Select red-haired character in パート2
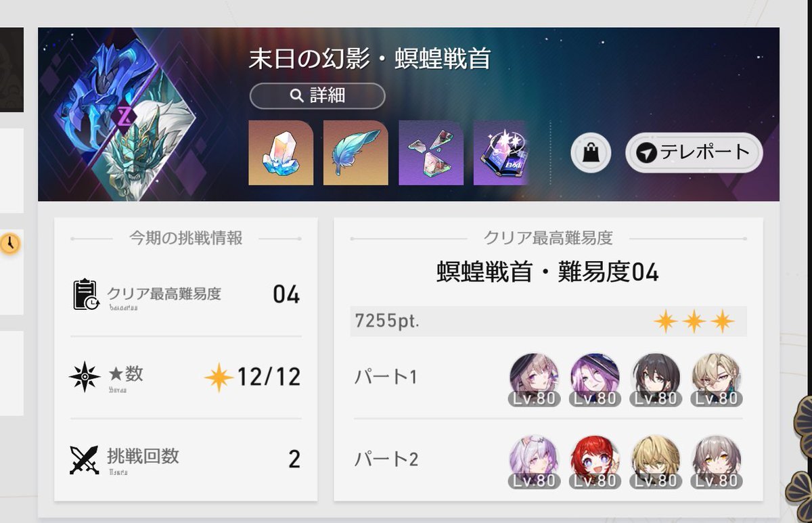This screenshot has width=812, height=523. 595,462
